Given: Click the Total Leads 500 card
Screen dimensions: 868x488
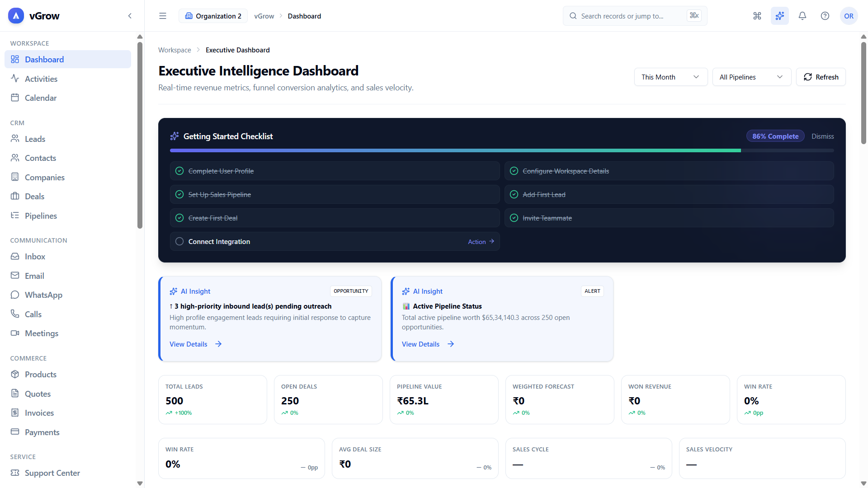Looking at the screenshot, I should (x=212, y=399).
